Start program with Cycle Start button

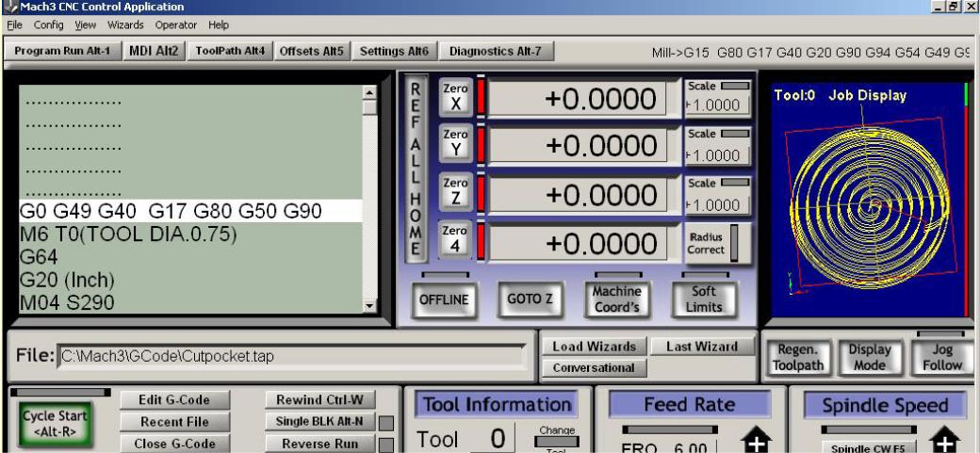(55, 423)
